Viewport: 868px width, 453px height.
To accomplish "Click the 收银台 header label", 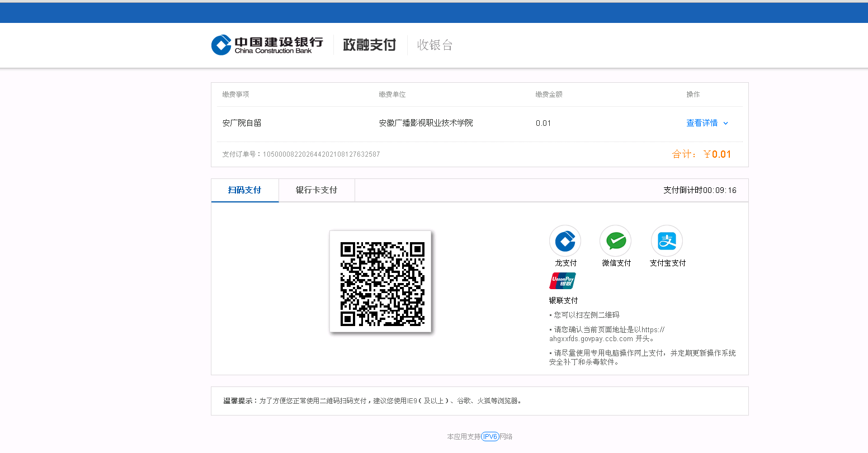I will point(435,45).
